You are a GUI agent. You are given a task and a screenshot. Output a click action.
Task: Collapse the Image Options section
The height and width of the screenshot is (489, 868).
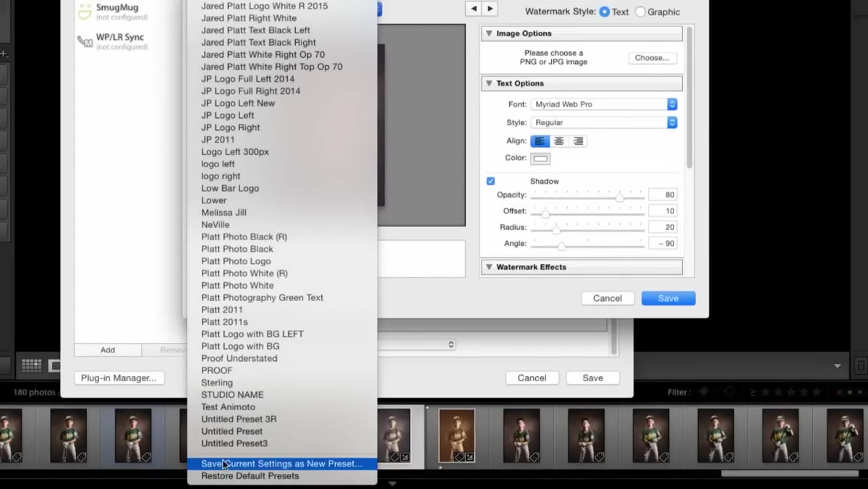pos(489,33)
